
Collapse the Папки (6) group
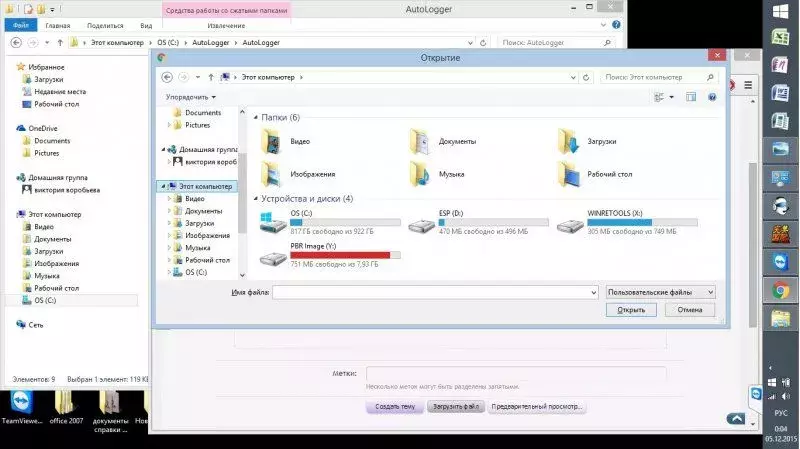point(256,117)
